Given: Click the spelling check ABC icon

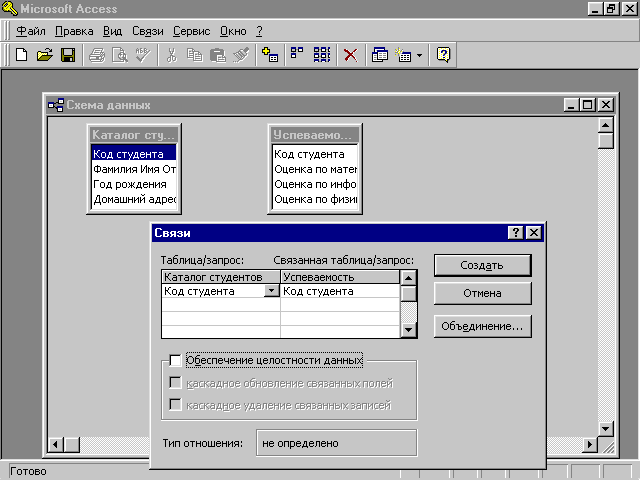Looking at the screenshot, I should [x=143, y=55].
